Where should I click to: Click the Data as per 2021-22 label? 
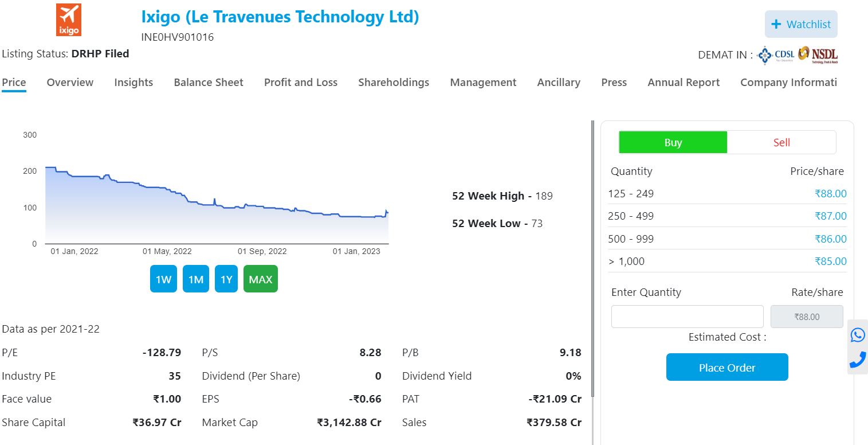point(50,329)
